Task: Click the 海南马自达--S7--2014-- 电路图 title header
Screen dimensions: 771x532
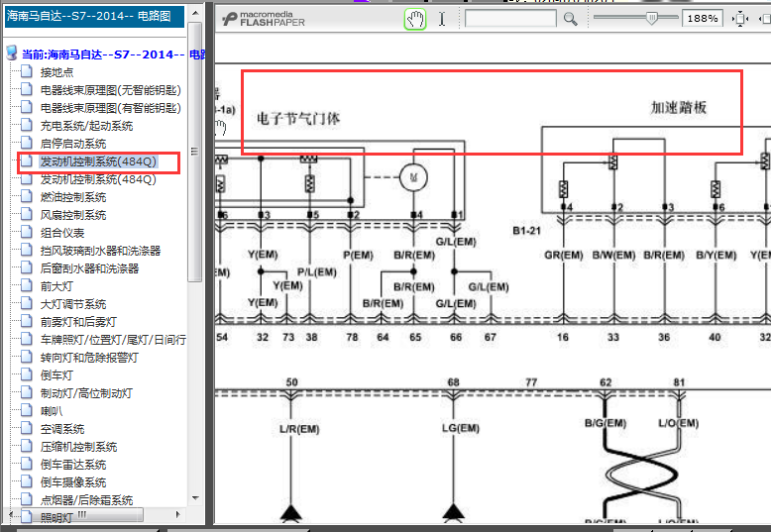Action: pyautogui.click(x=94, y=16)
